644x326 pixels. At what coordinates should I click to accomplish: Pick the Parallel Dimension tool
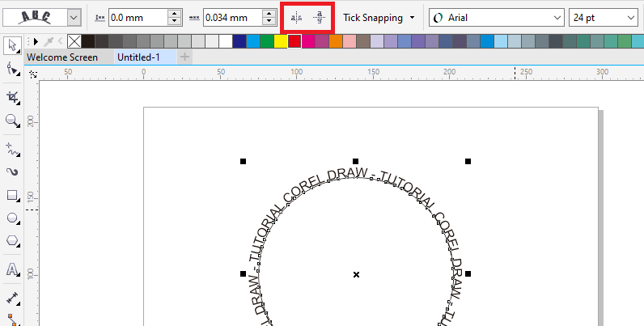coord(13,298)
